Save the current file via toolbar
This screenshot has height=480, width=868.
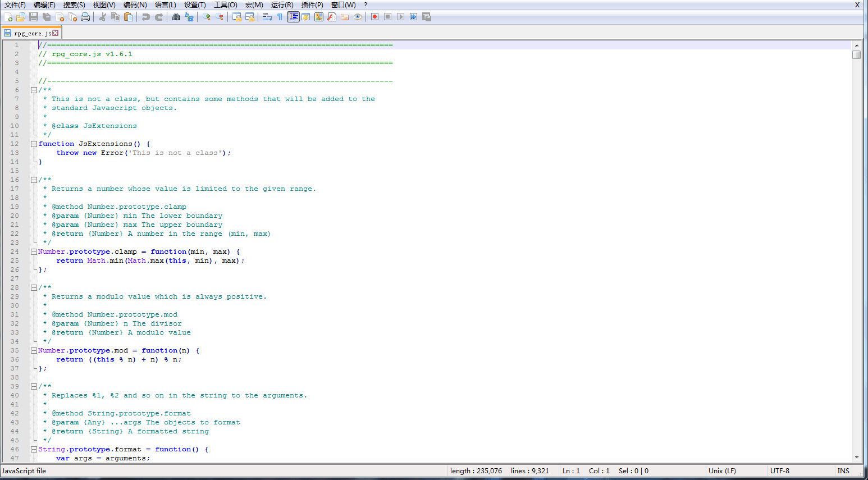pyautogui.click(x=34, y=17)
